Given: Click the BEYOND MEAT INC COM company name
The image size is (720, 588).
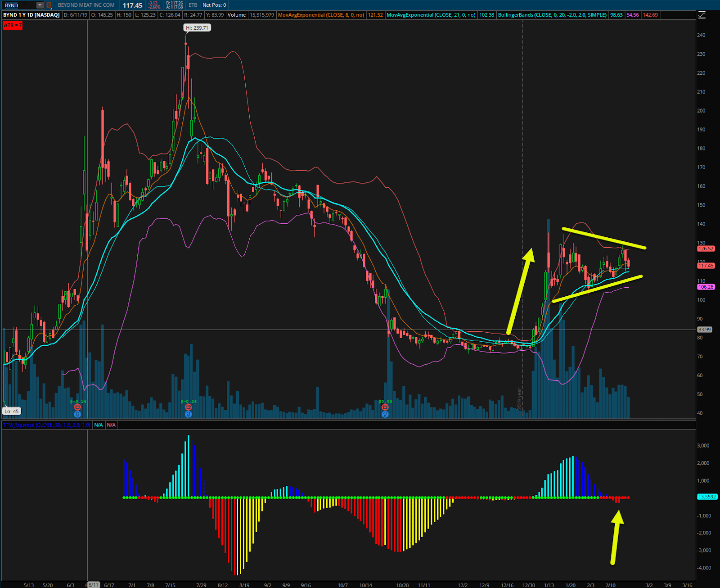Looking at the screenshot, I should pos(86,5).
